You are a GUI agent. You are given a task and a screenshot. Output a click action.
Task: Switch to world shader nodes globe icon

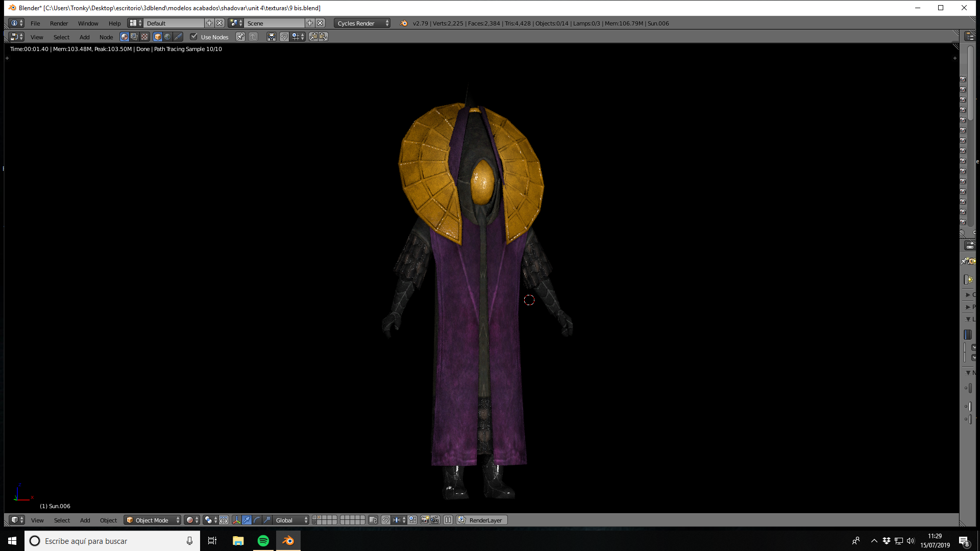[167, 37]
